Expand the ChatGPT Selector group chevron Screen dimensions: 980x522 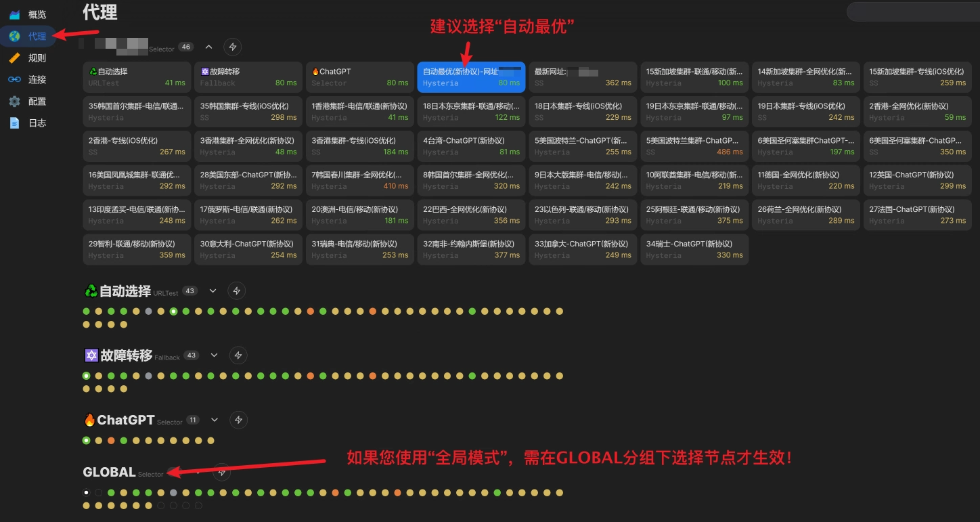pos(215,420)
